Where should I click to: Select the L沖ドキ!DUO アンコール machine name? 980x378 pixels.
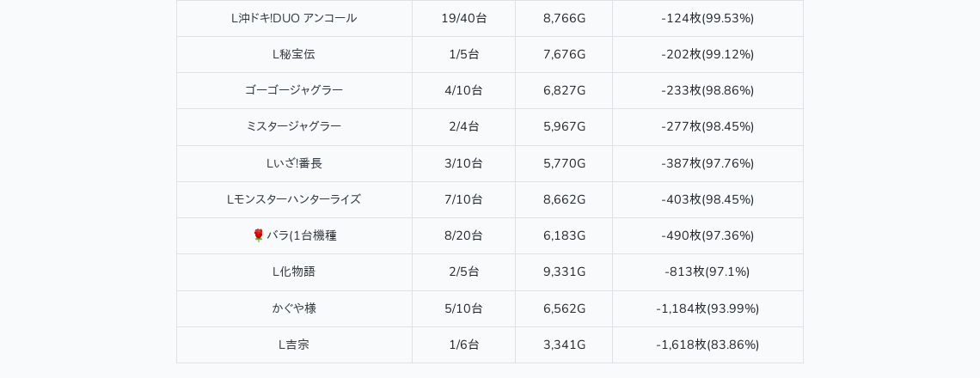(x=294, y=18)
